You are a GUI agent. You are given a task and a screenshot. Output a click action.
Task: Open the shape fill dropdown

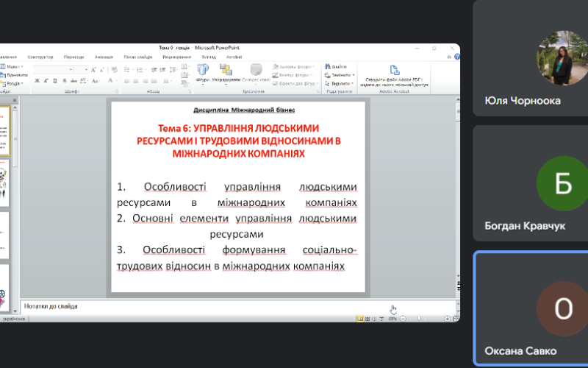pos(293,66)
